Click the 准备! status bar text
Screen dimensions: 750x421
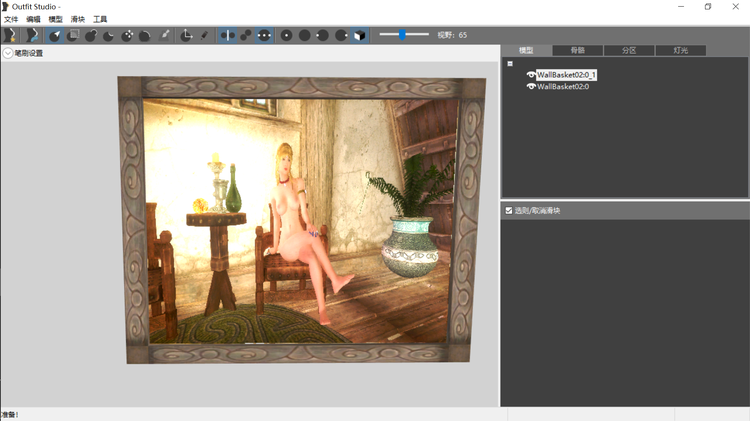tap(9, 415)
